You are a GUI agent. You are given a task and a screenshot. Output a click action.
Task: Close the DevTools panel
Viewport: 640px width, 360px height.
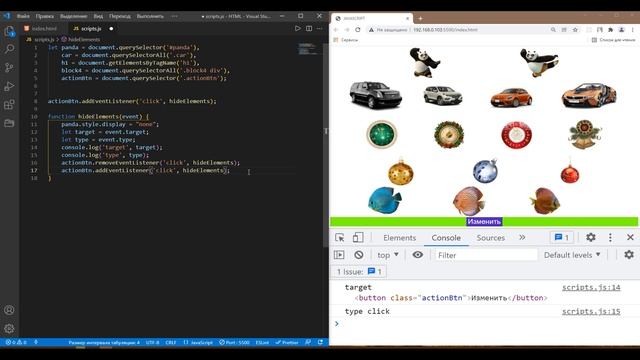click(630, 237)
